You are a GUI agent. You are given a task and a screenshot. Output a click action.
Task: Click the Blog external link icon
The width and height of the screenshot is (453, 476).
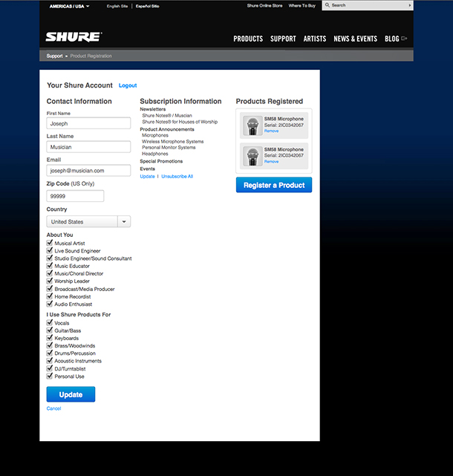coord(404,39)
